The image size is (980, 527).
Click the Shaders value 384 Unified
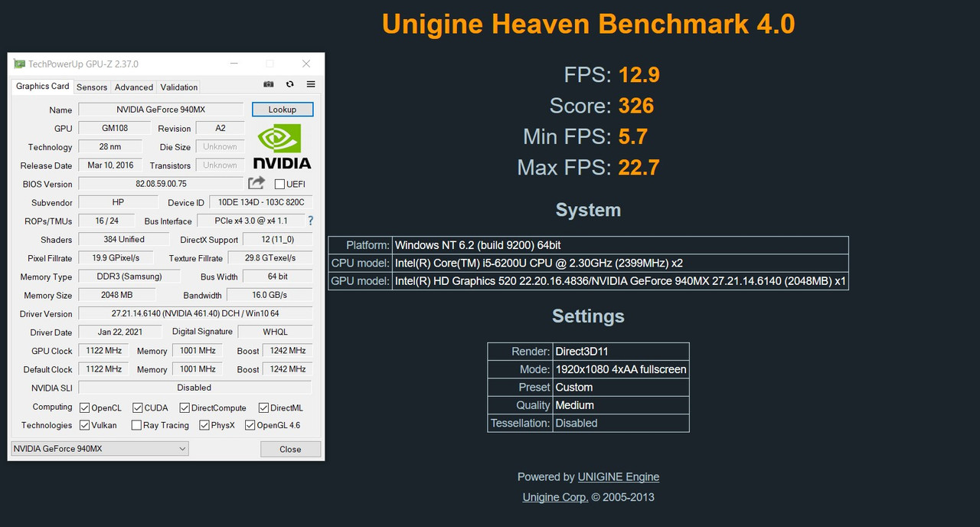point(124,239)
